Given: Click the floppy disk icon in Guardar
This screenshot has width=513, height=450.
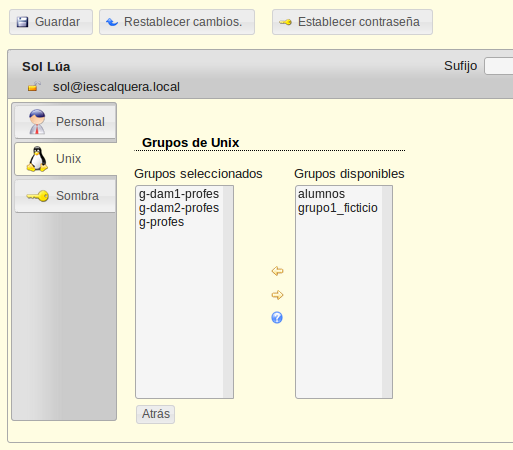Looking at the screenshot, I should [x=22, y=22].
